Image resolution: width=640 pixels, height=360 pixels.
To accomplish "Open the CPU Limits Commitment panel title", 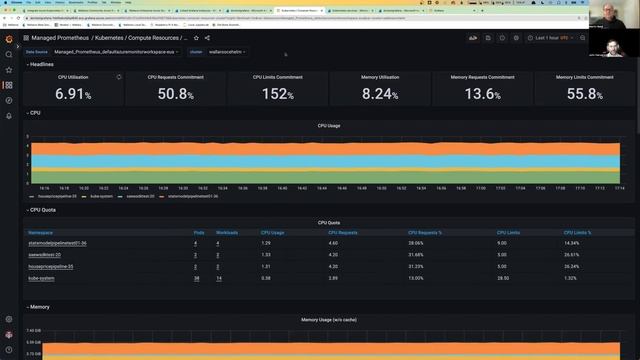I will point(278,77).
